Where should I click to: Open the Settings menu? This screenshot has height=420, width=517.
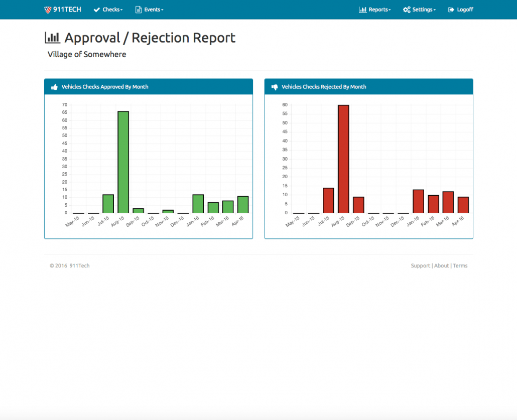tap(424, 10)
